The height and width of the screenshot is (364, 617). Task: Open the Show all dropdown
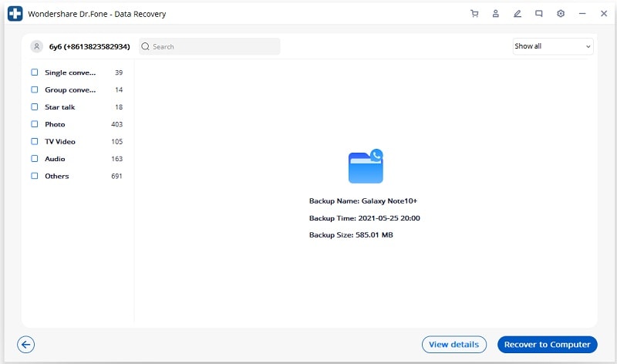pyautogui.click(x=553, y=46)
